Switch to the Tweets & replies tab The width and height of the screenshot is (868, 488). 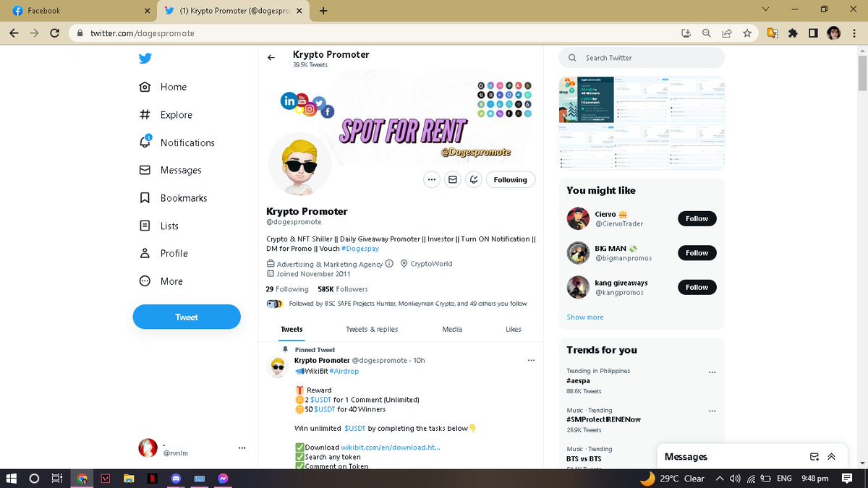(x=372, y=329)
